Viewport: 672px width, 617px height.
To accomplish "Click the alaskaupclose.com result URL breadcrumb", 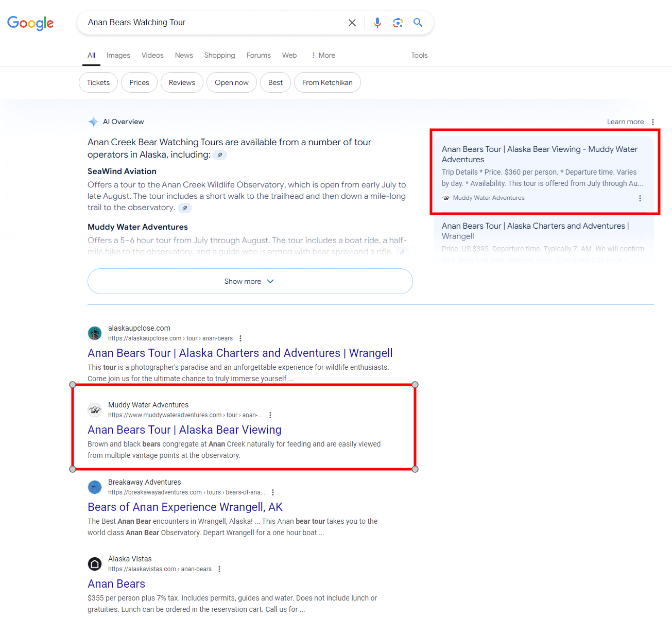I will tap(170, 338).
